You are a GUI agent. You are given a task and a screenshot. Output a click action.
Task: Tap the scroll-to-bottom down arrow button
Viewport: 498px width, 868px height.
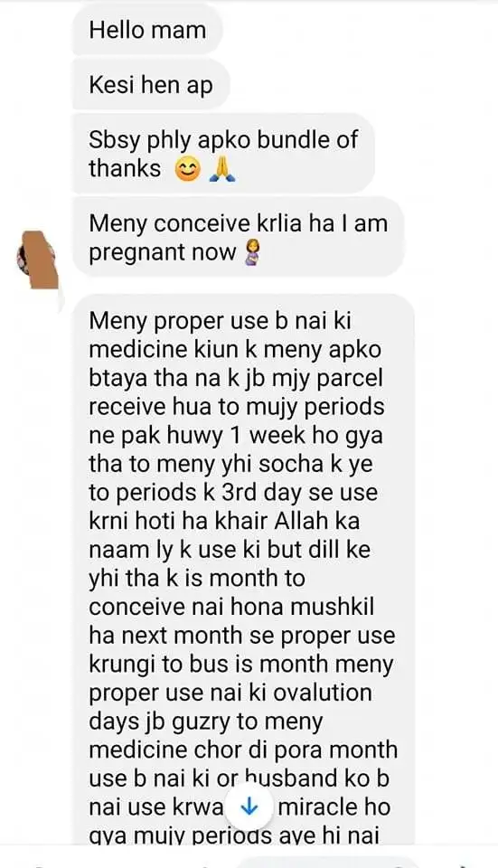click(x=249, y=807)
